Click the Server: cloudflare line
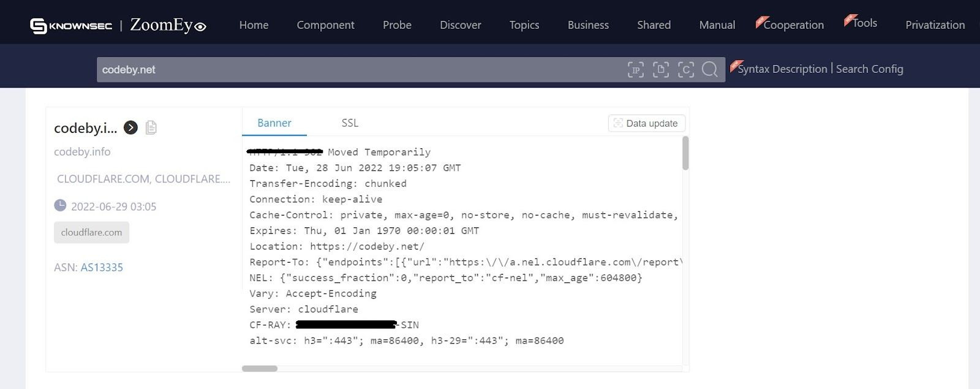Screen dimensions: 980x389 tap(304, 309)
